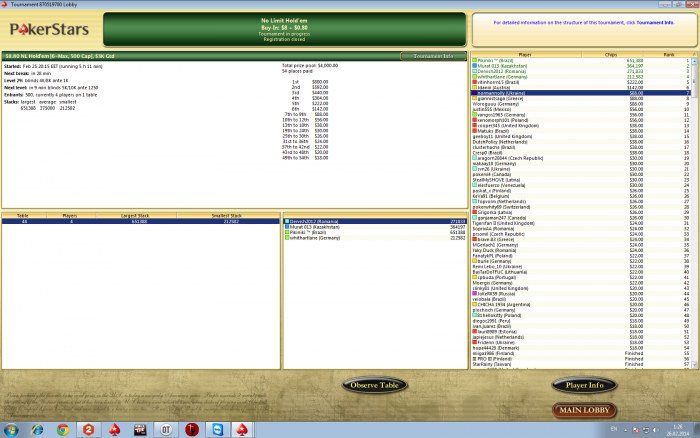Select diegoc2991 (Peru) row

tap(581, 321)
